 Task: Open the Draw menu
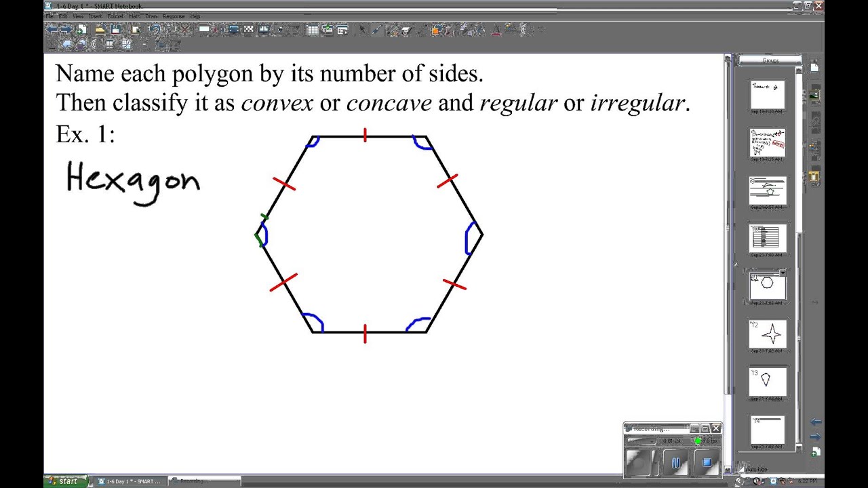(x=151, y=16)
